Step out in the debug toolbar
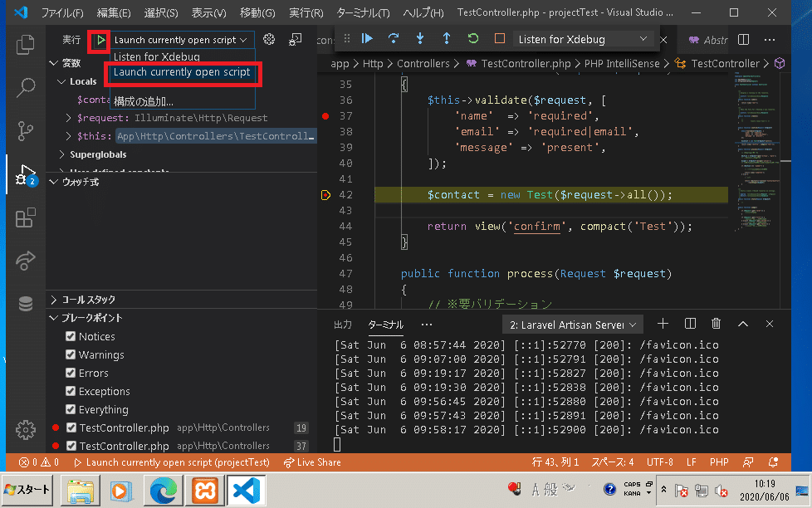 point(447,39)
